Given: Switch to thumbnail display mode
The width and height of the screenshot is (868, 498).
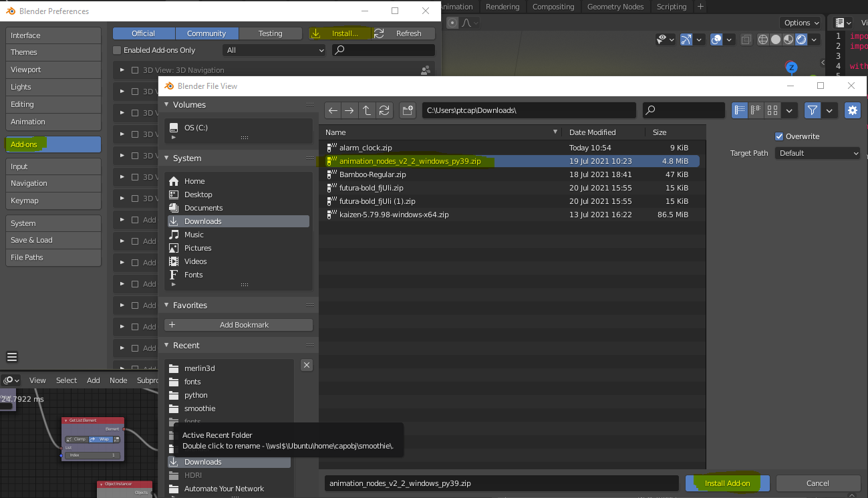Looking at the screenshot, I should (x=772, y=110).
